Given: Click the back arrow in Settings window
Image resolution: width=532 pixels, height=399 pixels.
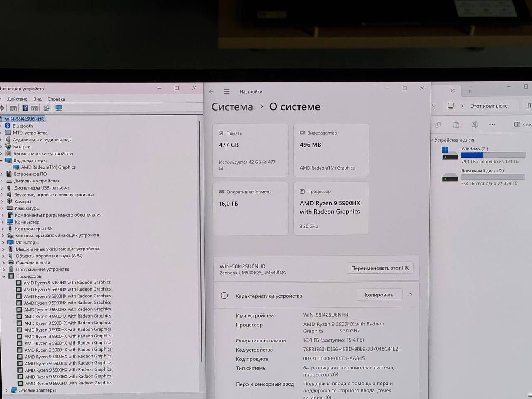Looking at the screenshot, I should click(x=212, y=91).
